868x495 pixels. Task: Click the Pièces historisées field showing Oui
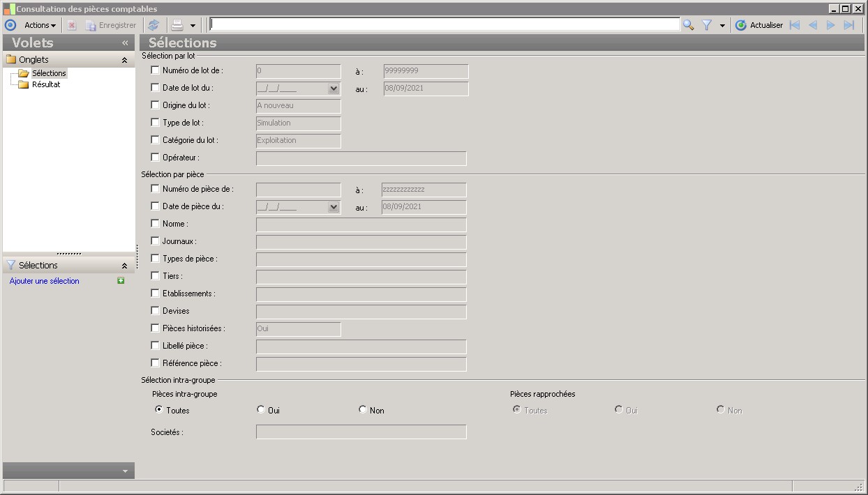[299, 329]
